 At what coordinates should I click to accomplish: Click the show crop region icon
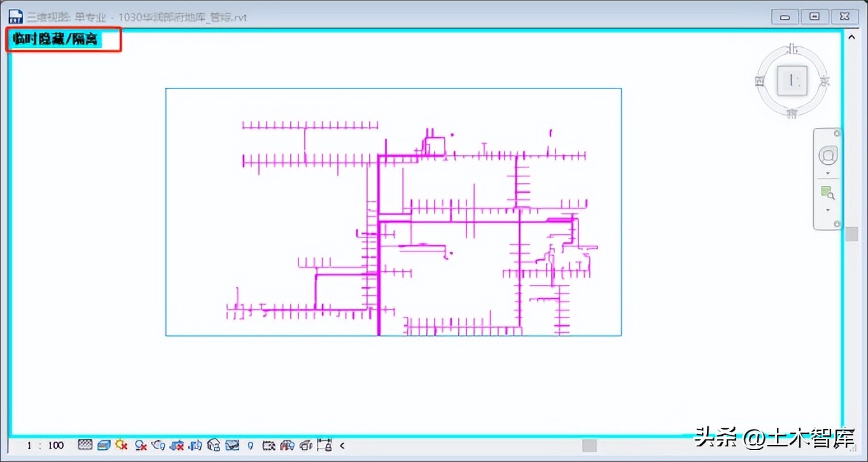[195, 445]
